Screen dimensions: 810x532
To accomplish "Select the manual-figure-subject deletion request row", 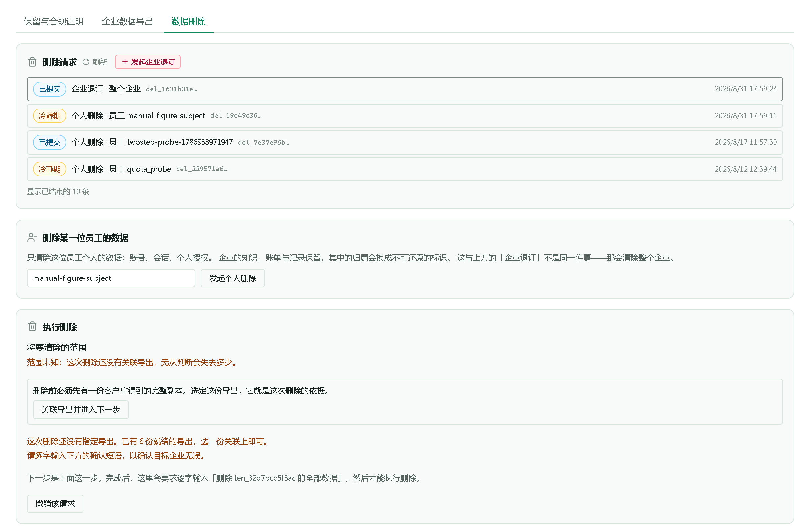I will coord(405,116).
